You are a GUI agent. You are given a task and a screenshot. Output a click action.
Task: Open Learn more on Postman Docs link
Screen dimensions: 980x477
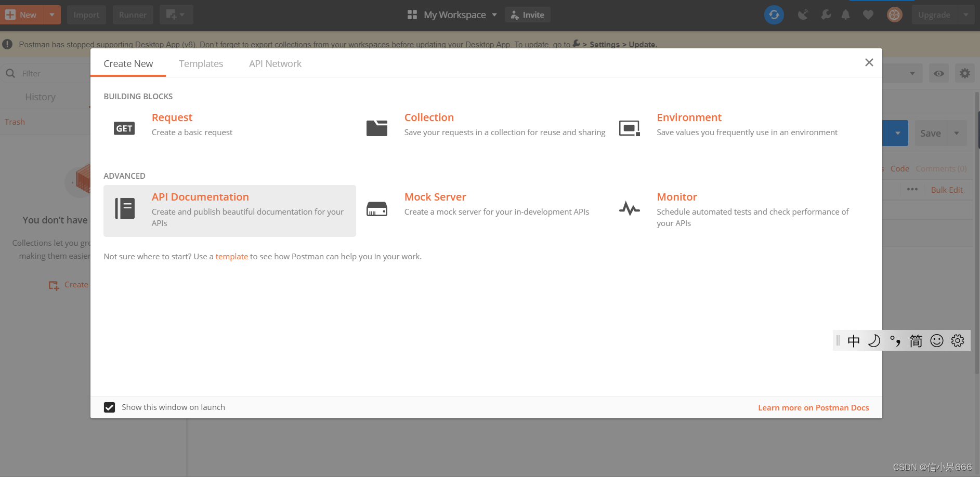click(813, 407)
